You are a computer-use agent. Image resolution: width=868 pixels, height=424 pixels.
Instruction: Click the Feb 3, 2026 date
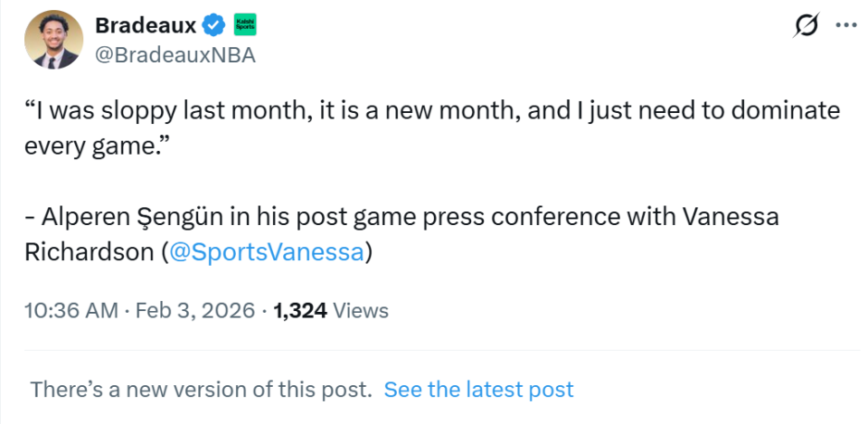(194, 310)
